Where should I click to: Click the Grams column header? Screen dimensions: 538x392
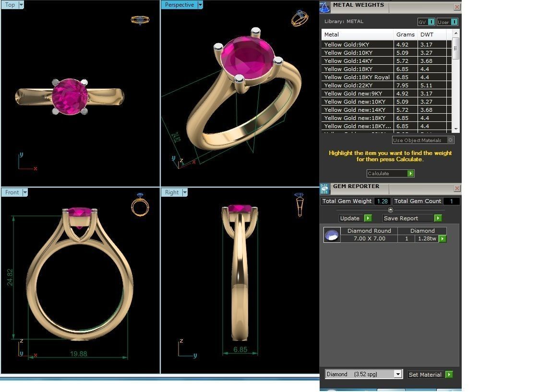click(x=406, y=35)
